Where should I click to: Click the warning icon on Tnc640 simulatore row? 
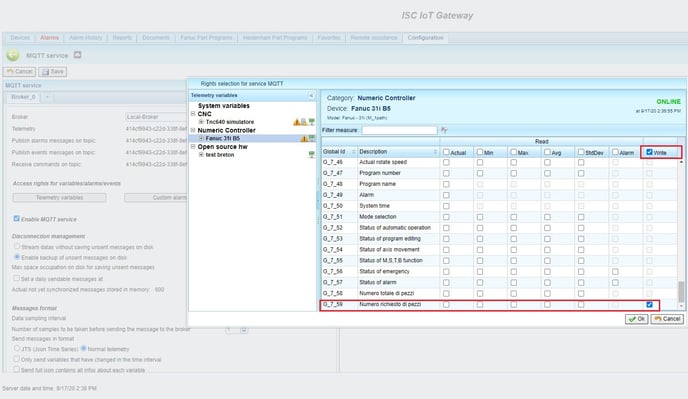pos(297,122)
